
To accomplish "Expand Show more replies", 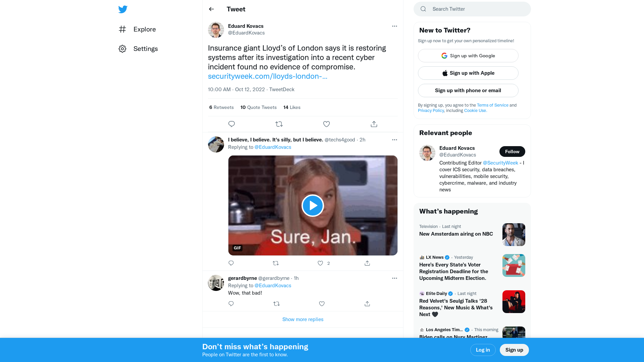I will click(x=303, y=319).
